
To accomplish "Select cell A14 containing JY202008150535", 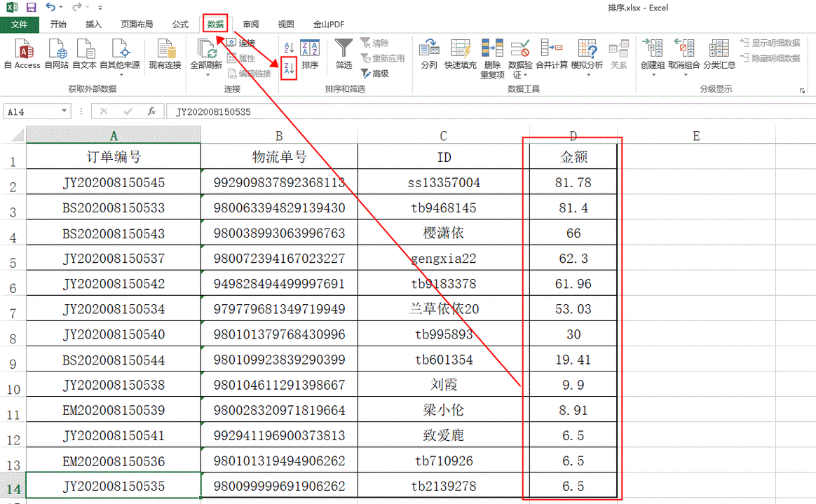I will point(112,486).
